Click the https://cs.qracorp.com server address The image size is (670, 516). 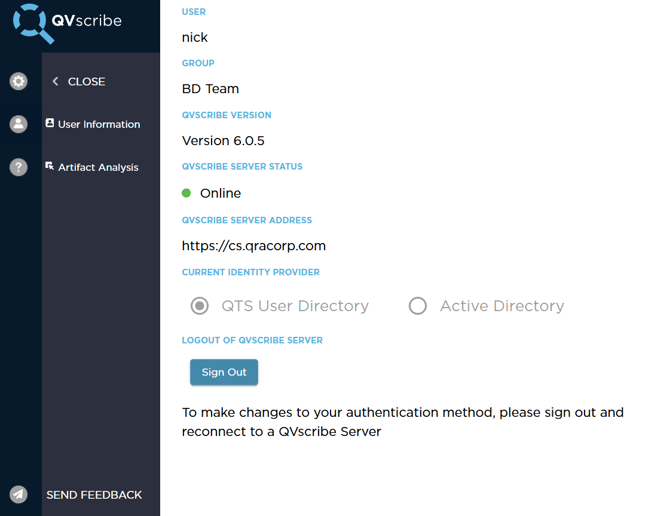point(253,245)
